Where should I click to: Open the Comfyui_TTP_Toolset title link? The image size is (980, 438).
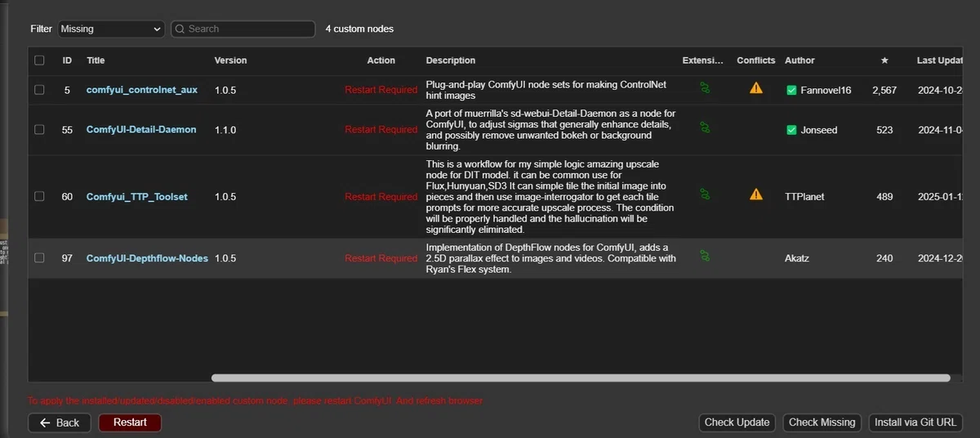137,197
